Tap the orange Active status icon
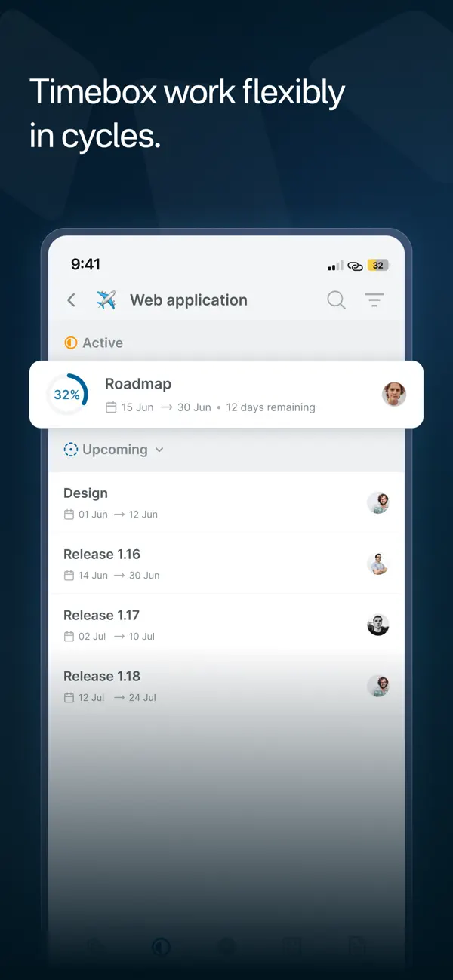 click(71, 343)
